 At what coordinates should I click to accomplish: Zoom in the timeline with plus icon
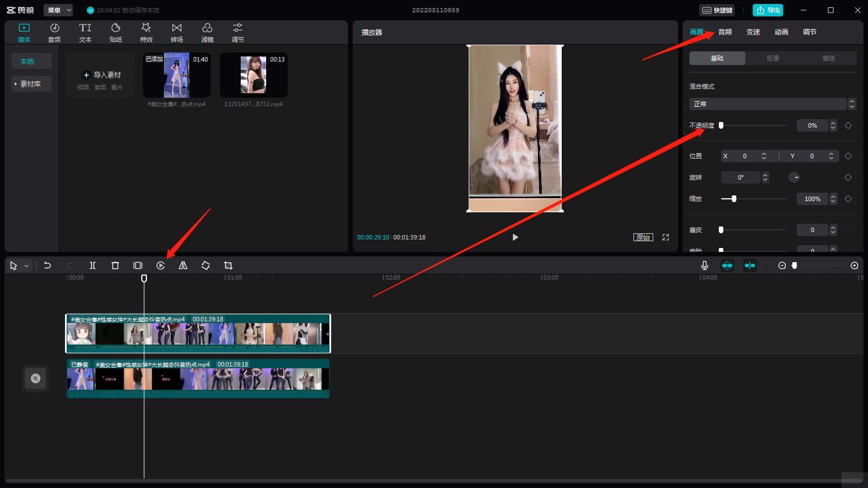(854, 265)
